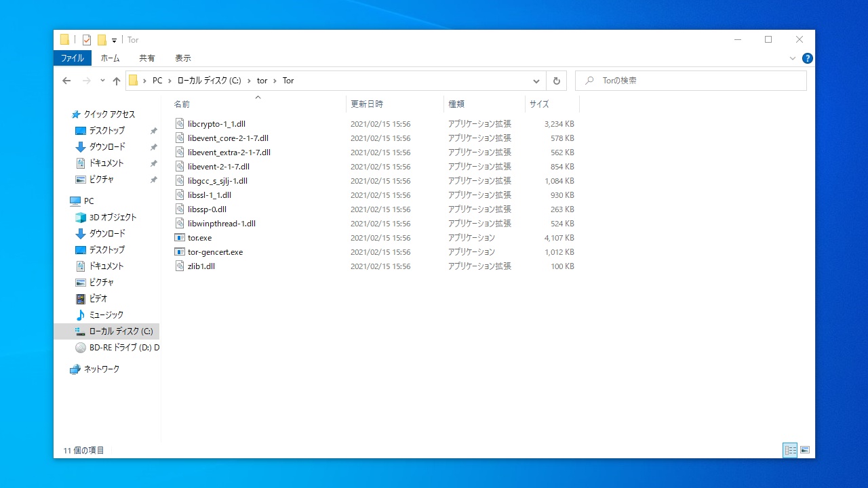Screen dimensions: 868x488
Task: Go forward with the right arrow
Action: point(86,81)
